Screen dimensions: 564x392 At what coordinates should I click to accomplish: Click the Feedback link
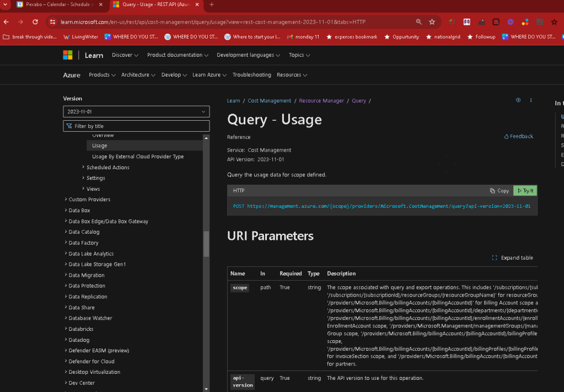point(518,136)
